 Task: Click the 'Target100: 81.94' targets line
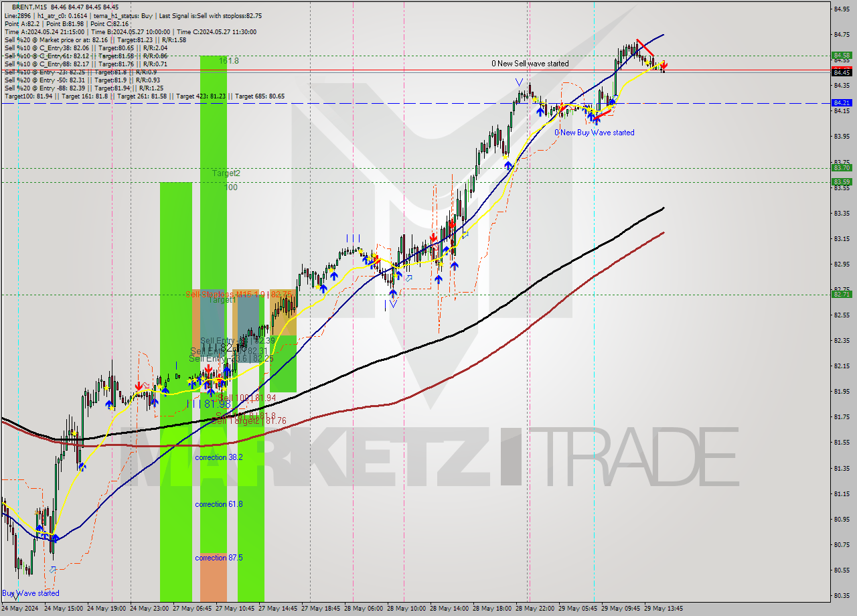(x=145, y=96)
